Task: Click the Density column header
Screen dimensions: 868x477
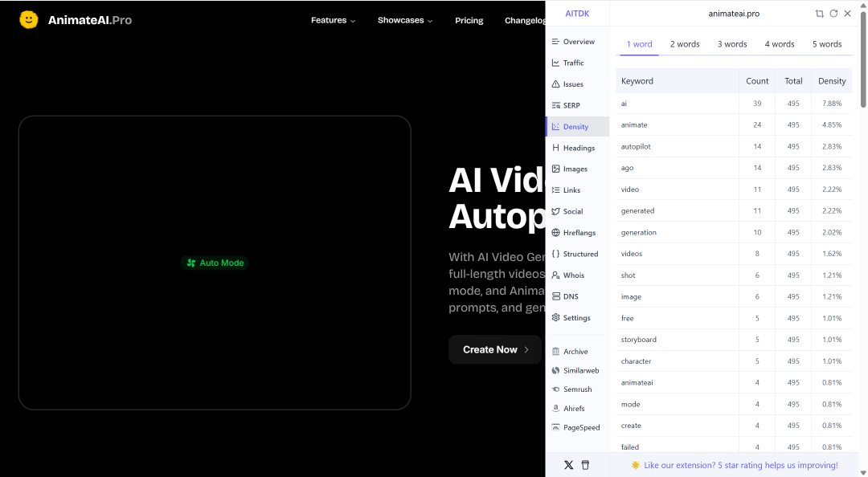Action: [832, 81]
